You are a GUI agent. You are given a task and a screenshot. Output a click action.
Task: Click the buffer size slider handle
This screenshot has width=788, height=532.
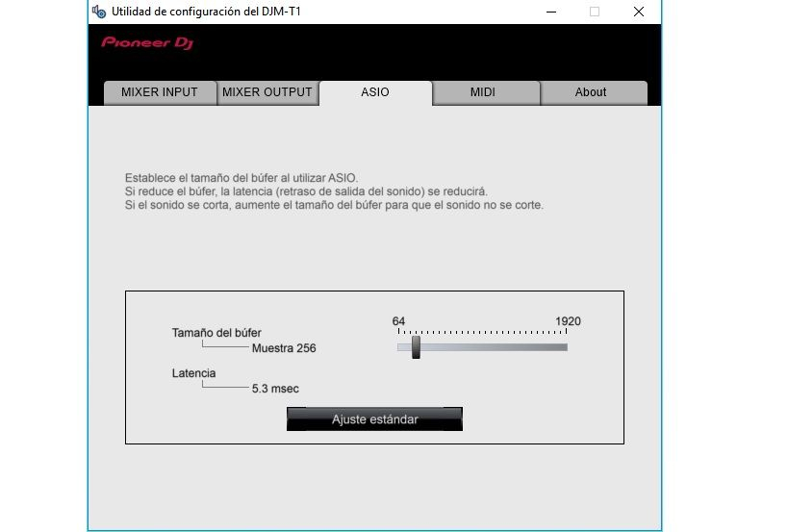point(416,347)
